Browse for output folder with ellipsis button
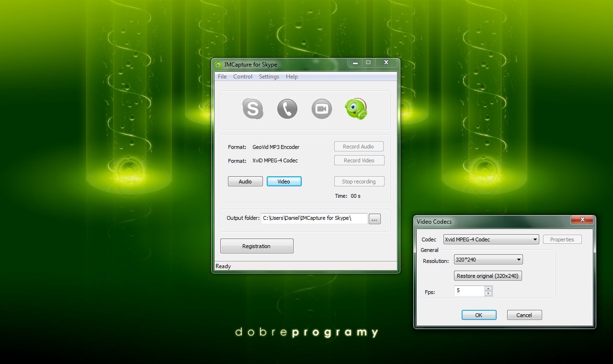This screenshot has width=613, height=364. coord(375,219)
